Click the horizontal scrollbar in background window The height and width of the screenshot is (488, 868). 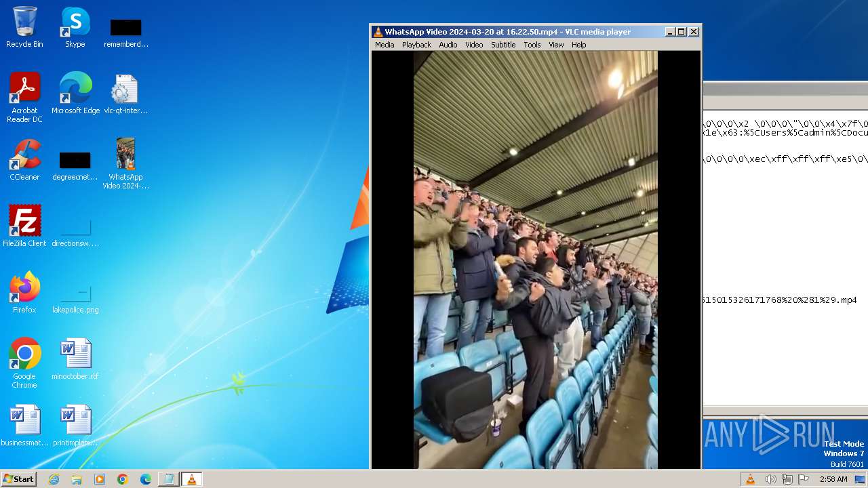point(785,411)
